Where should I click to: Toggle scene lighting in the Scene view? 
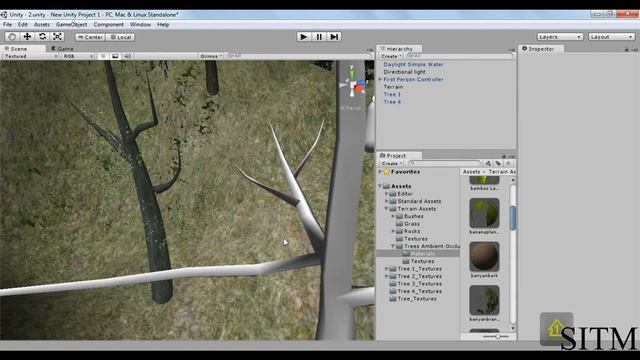coord(103,56)
